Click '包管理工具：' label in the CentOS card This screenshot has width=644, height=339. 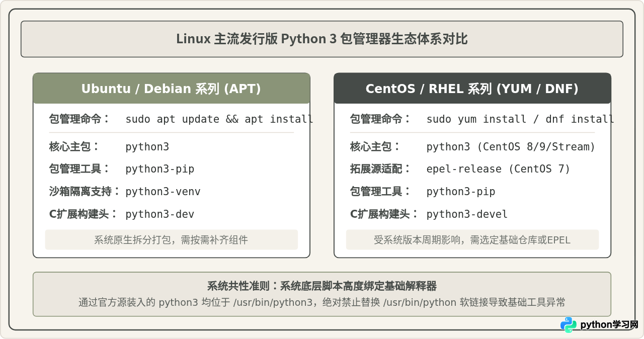[380, 192]
